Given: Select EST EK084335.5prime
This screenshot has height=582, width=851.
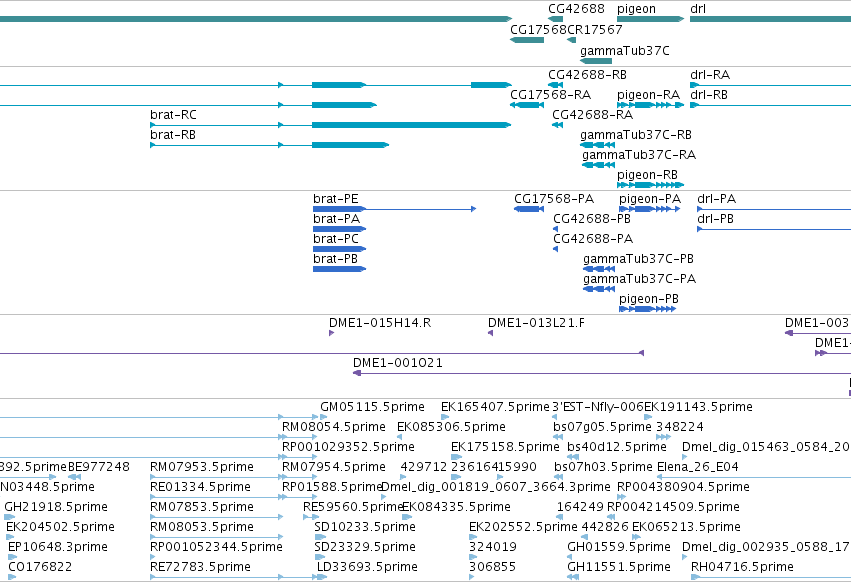Looking at the screenshot, I should pyautogui.click(x=456, y=508).
